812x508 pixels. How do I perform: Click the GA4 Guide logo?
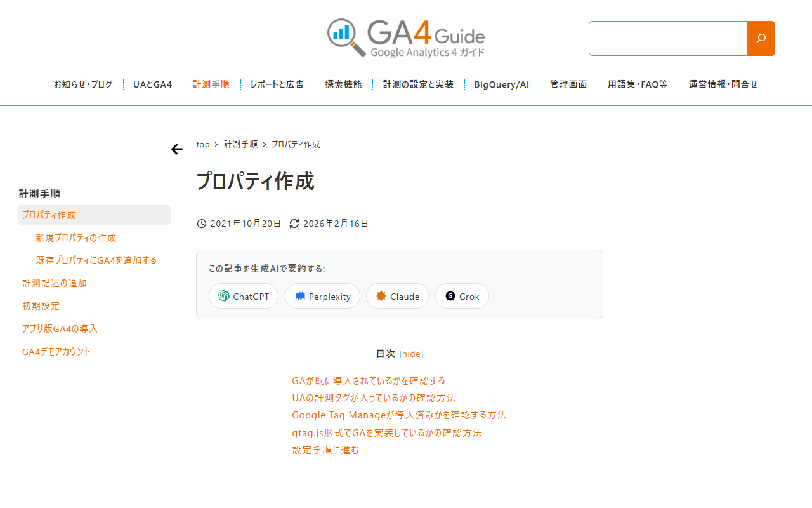coord(406,38)
